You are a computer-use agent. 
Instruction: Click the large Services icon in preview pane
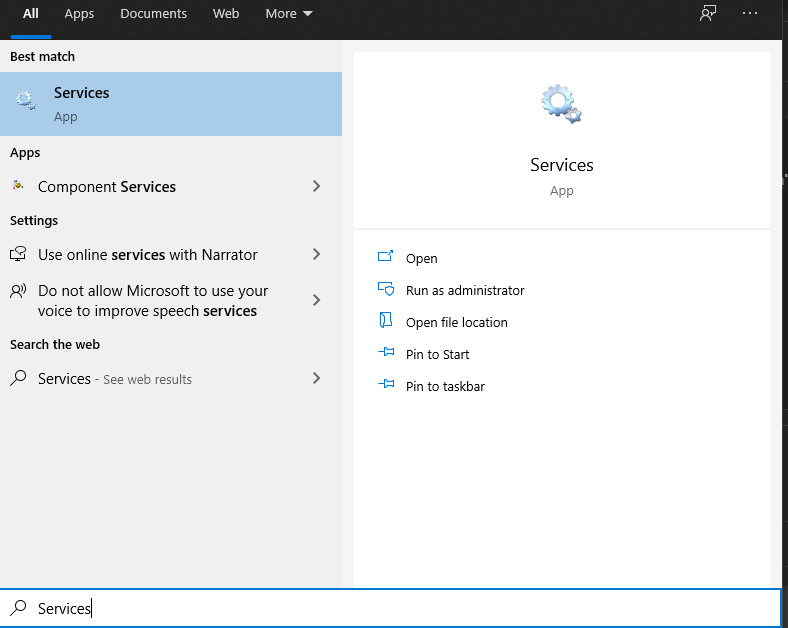(561, 104)
